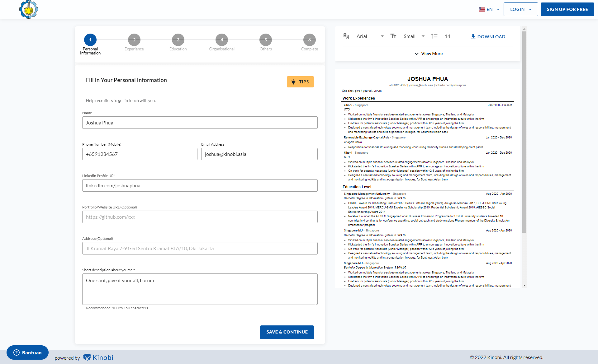Click SAVE & CONTINUE button
This screenshot has width=598, height=364.
pos(287,332)
